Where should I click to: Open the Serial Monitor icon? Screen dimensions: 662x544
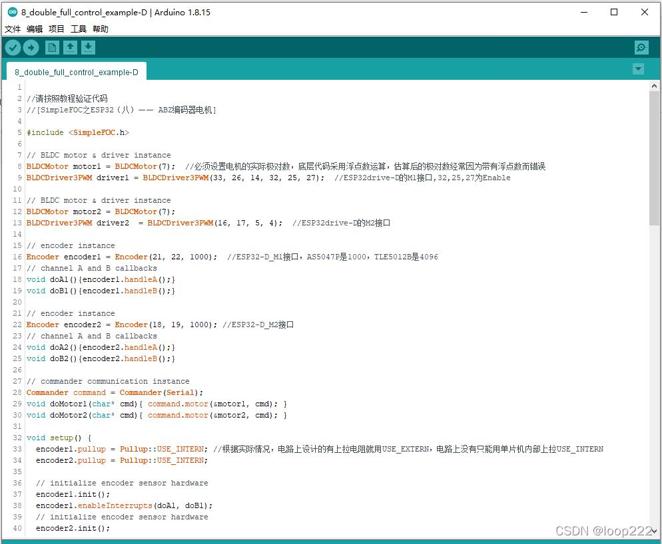click(641, 48)
